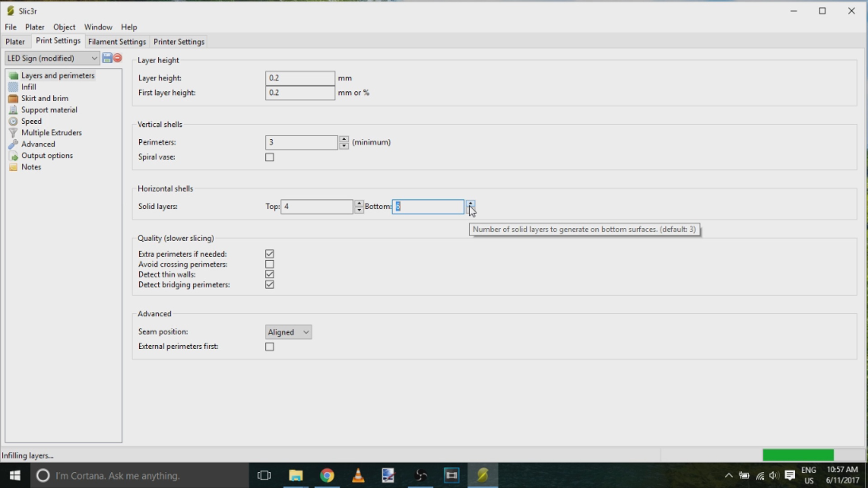The height and width of the screenshot is (488, 868).
Task: Switch to the Filament Settings tab
Action: click(x=117, y=42)
